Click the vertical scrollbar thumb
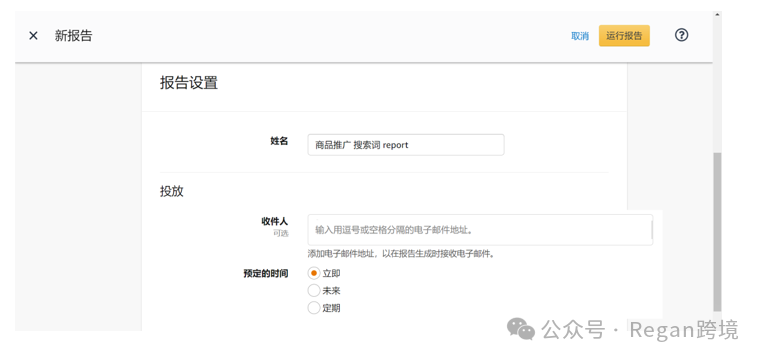The width and height of the screenshot is (763, 360). [x=717, y=232]
